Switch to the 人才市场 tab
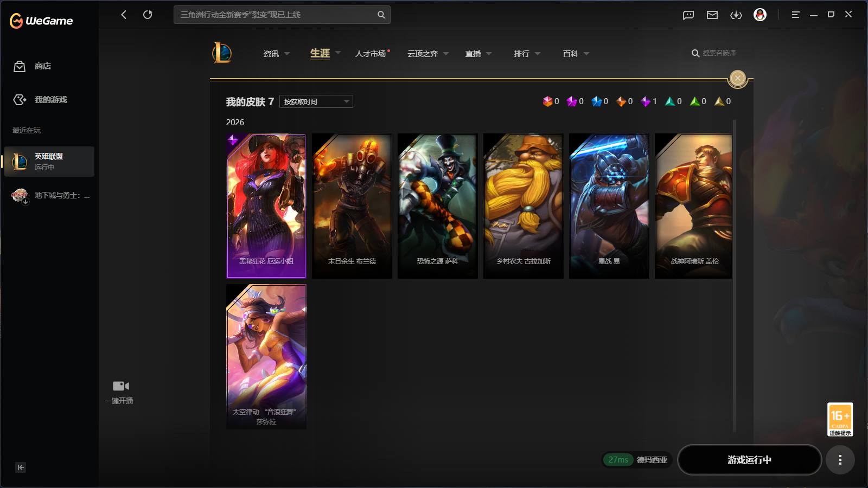Image resolution: width=868 pixels, height=488 pixels. coord(371,54)
